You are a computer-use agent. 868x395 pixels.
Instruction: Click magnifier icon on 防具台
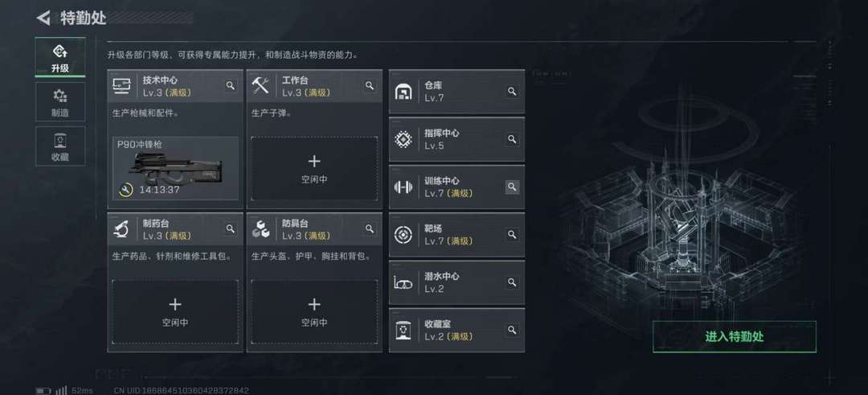(x=369, y=228)
